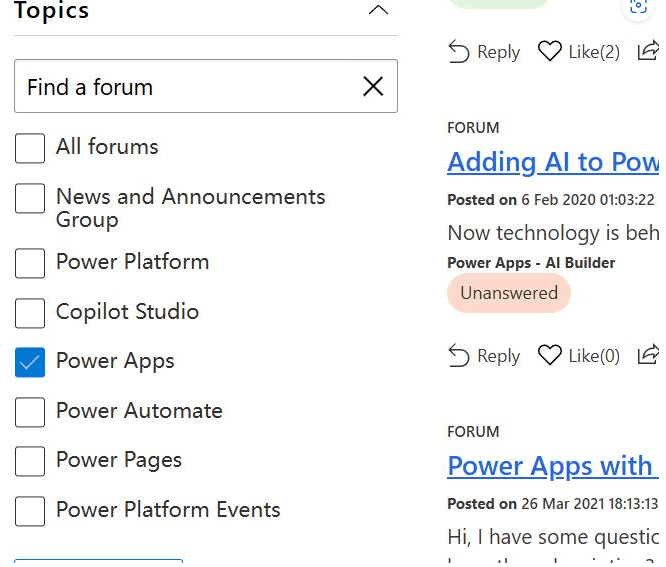Clear the Find a forum search box

(373, 87)
